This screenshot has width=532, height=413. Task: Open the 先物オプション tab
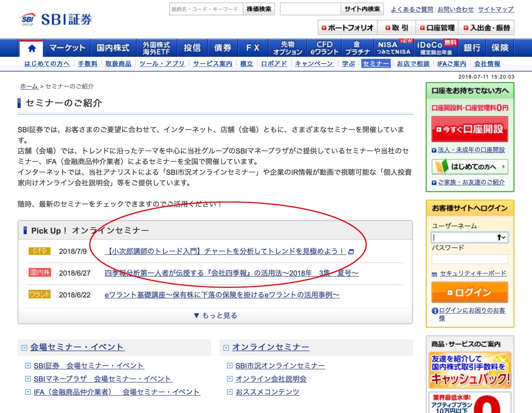[288, 48]
